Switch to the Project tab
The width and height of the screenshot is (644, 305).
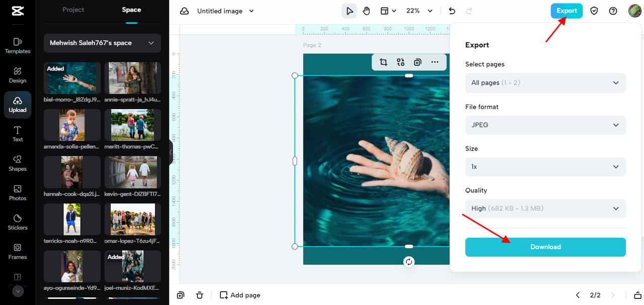[x=73, y=10]
